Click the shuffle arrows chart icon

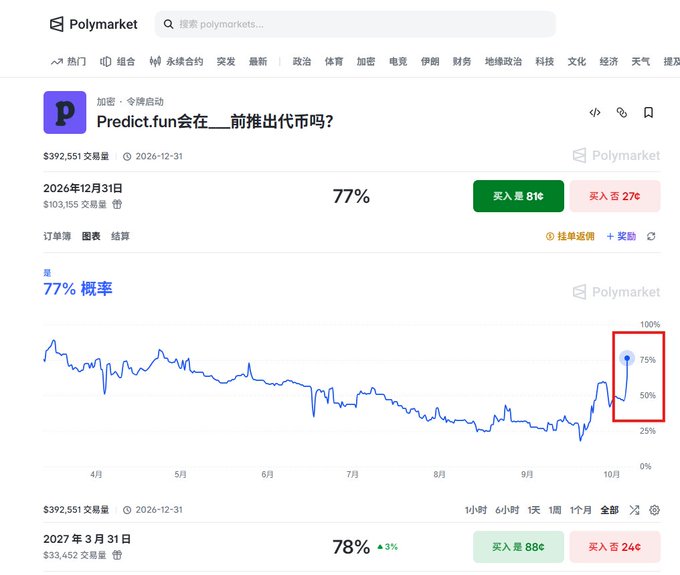tap(634, 510)
